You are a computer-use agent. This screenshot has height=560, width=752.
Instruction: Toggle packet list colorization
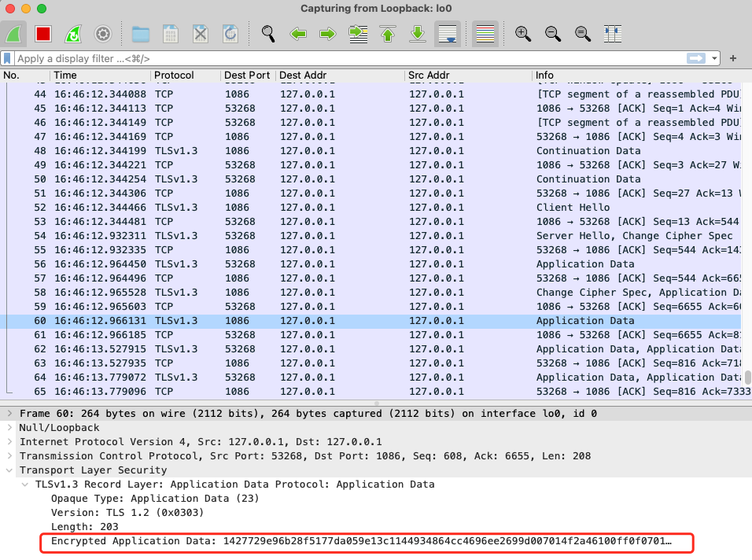(x=485, y=34)
